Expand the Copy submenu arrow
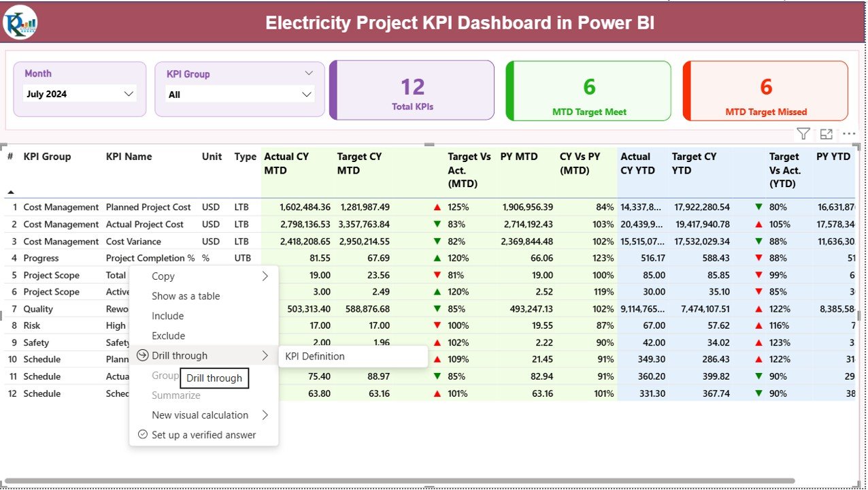 point(265,276)
